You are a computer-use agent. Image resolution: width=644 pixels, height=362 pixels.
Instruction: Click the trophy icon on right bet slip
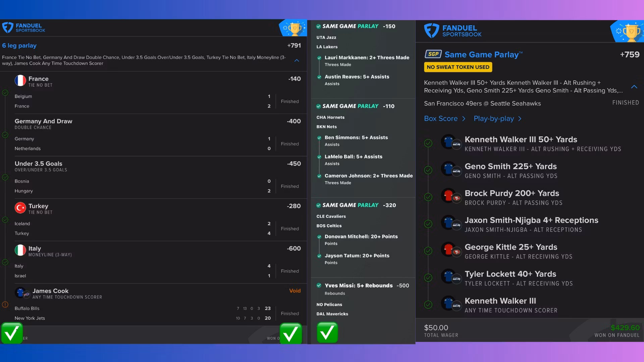tap(631, 32)
